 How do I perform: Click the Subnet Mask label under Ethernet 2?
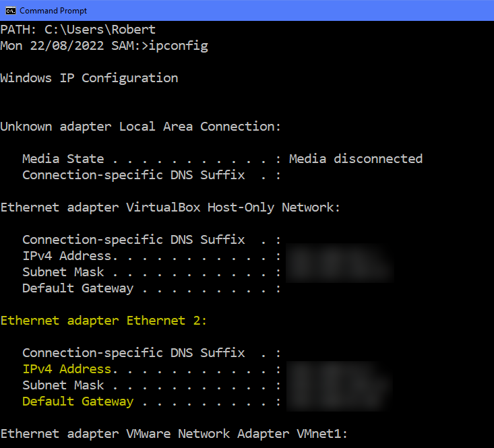pyautogui.click(x=63, y=385)
